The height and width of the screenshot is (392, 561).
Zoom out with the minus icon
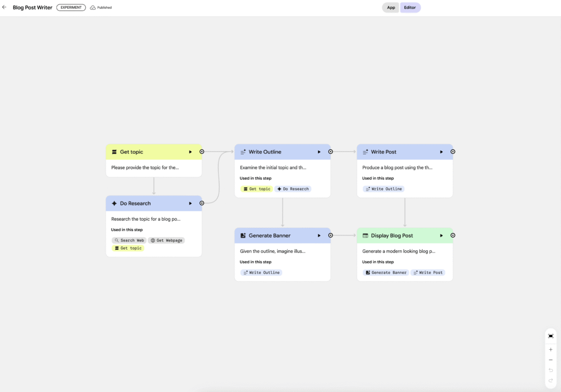(551, 360)
